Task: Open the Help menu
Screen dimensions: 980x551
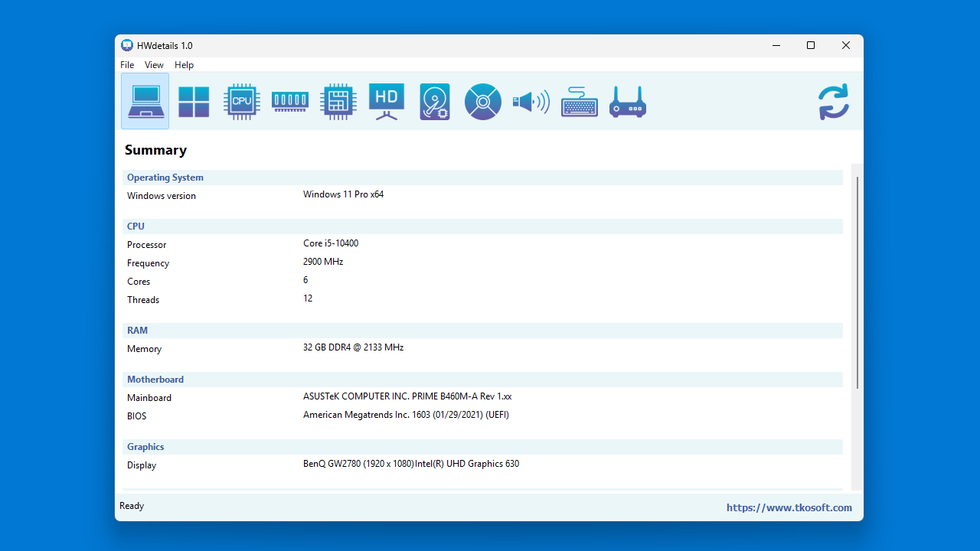Action: (184, 65)
